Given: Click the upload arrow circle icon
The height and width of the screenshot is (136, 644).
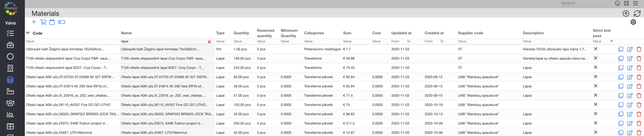Looking at the screenshot, I should (626, 13).
